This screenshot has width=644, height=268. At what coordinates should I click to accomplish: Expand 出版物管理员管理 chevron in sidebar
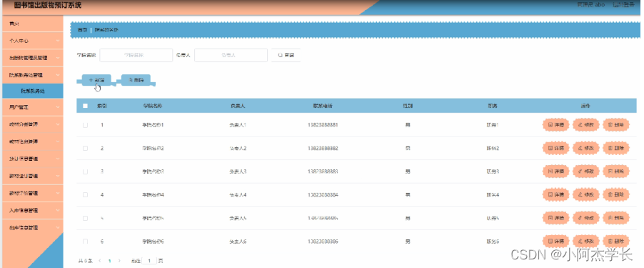58,58
